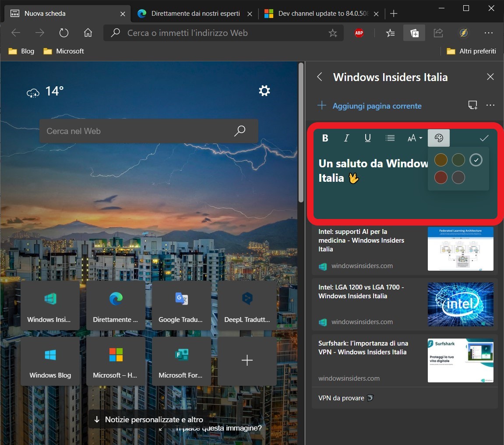Open the lightning bolt extension icon
Screen dimensions: 504x445
coord(463,33)
